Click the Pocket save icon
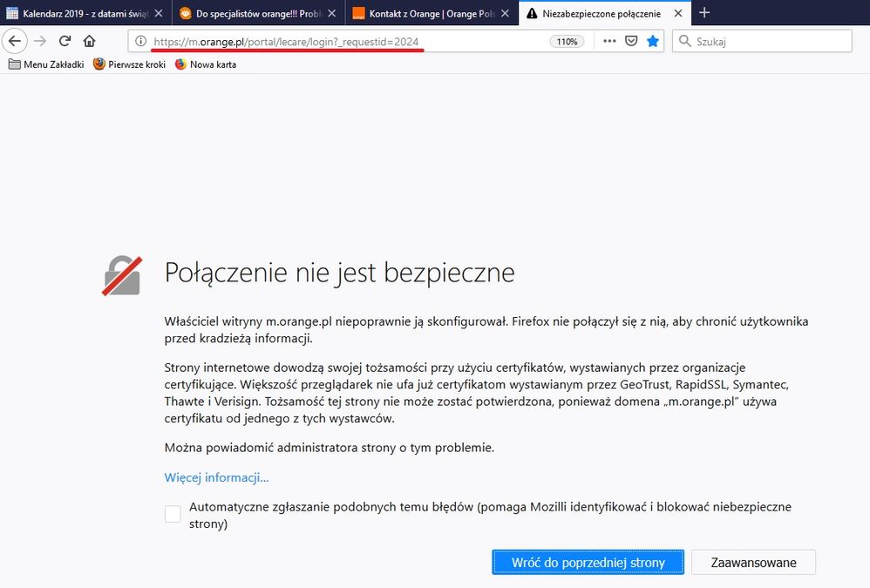The height and width of the screenshot is (588, 870). point(631,41)
